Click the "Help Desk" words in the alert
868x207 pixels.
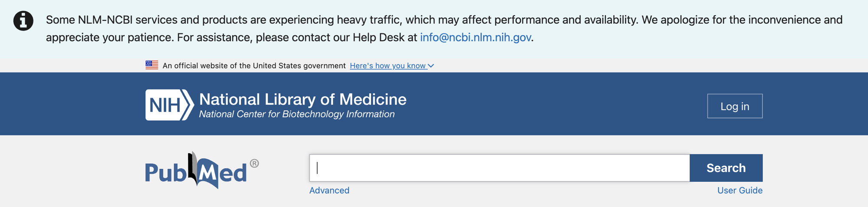pyautogui.click(x=378, y=37)
